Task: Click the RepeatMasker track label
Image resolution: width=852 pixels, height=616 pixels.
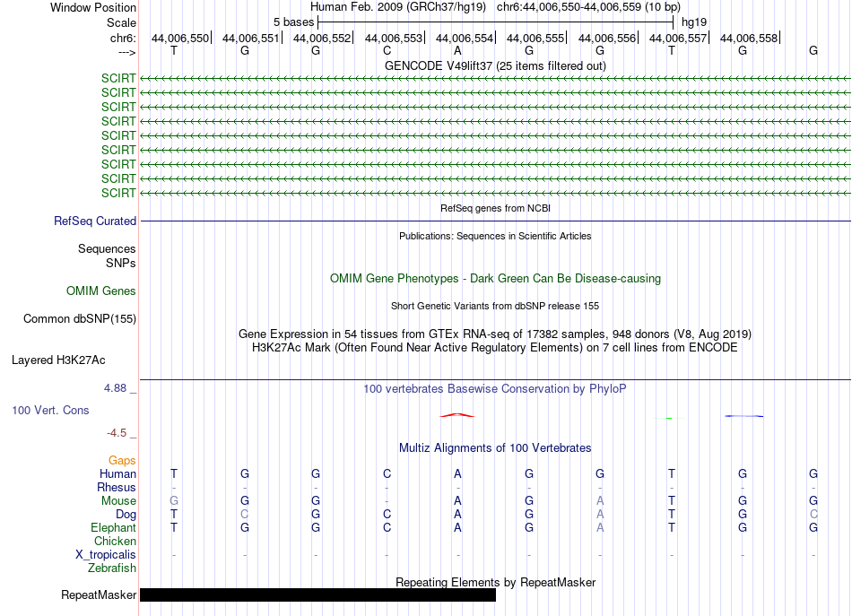Action: (99, 594)
